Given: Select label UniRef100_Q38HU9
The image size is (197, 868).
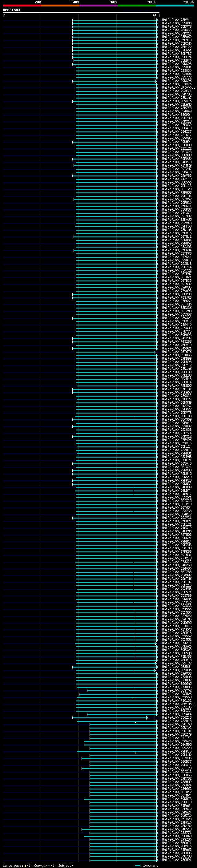Looking at the screenshot, I should (x=177, y=781).
